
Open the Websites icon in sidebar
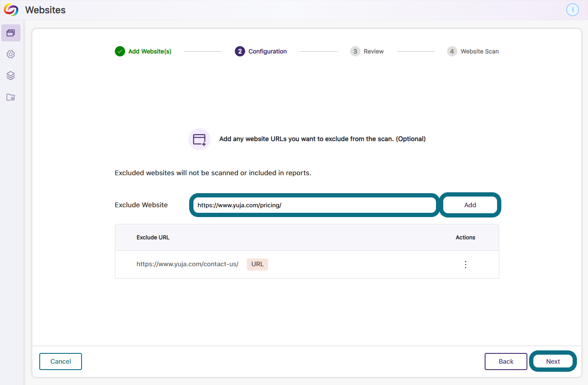pyautogui.click(x=11, y=33)
